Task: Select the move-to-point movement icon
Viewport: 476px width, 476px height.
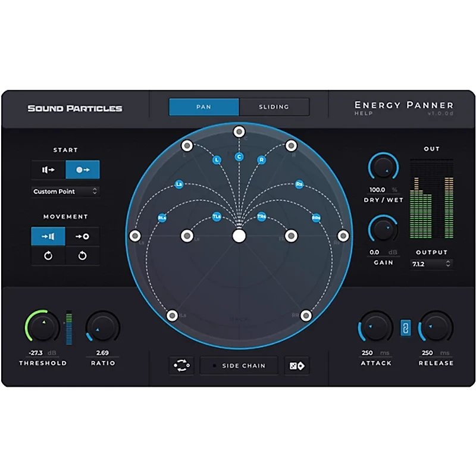Action: pos(82,236)
